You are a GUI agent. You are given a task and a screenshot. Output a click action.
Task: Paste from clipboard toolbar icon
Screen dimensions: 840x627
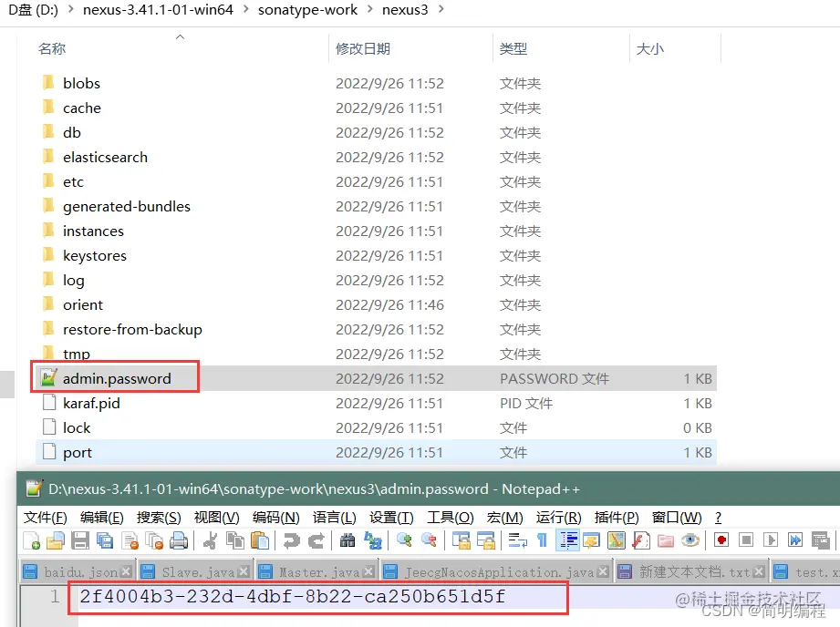(260, 540)
